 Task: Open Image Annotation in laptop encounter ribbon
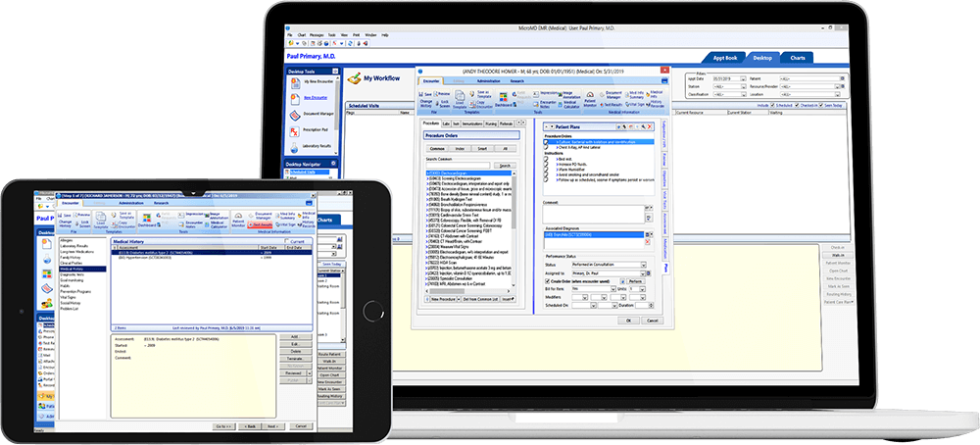click(x=570, y=94)
